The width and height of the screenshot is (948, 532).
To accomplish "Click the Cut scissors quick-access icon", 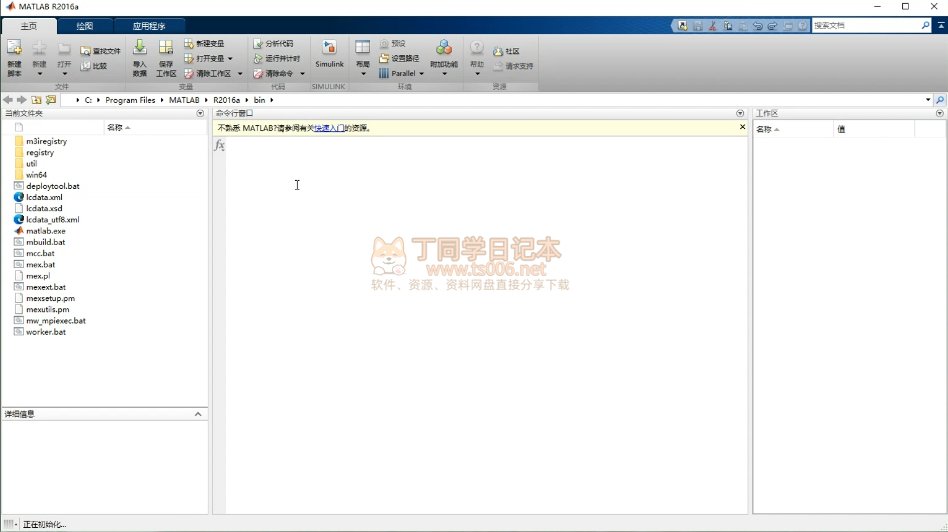I will point(713,26).
